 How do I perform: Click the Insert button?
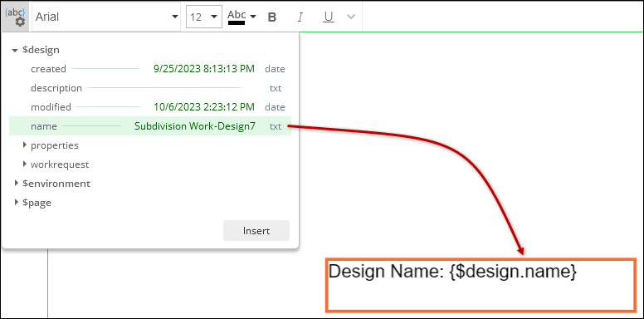[256, 231]
